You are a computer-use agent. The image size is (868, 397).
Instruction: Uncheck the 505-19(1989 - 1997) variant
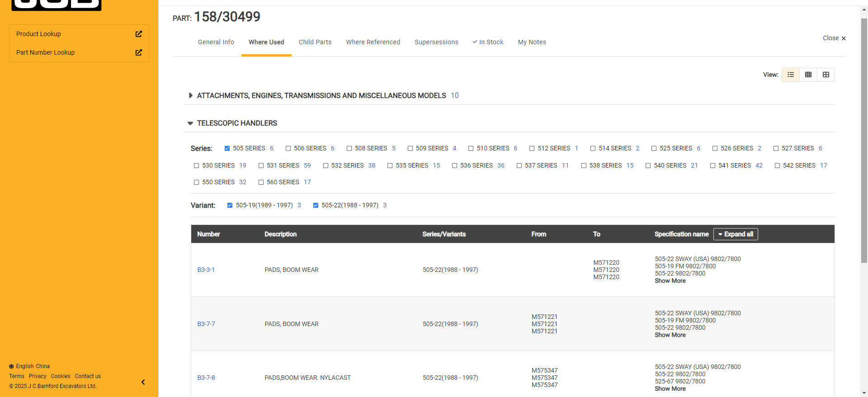tap(230, 206)
